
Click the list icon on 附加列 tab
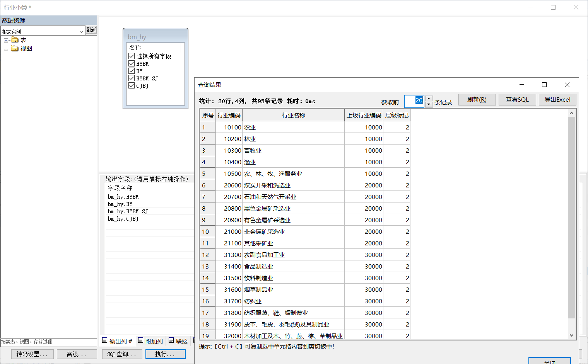pos(140,340)
